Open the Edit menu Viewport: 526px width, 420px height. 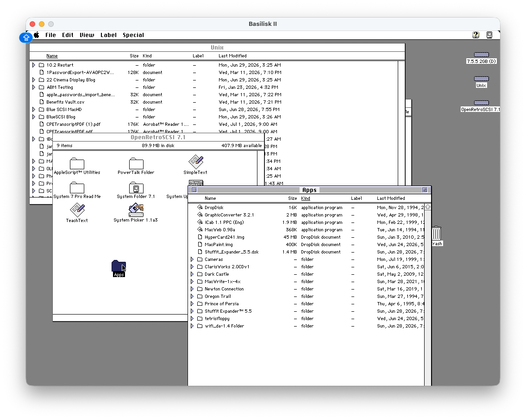68,35
